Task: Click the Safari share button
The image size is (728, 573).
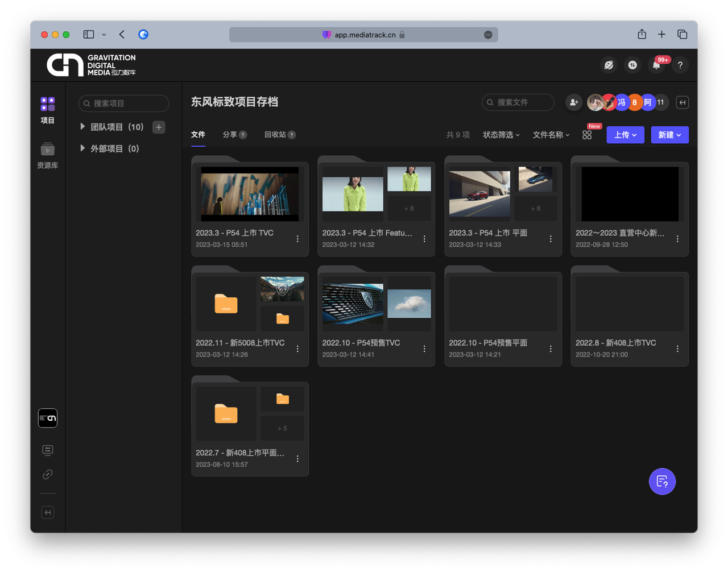Action: click(642, 34)
